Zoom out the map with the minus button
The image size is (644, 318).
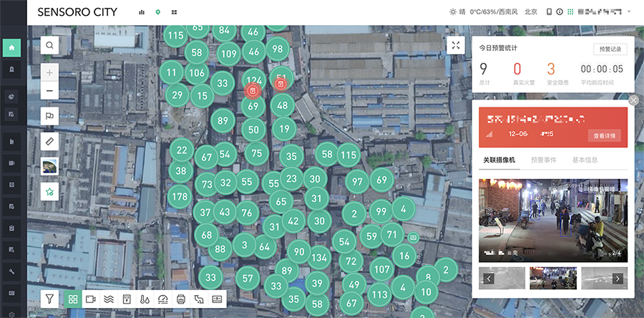click(x=49, y=90)
